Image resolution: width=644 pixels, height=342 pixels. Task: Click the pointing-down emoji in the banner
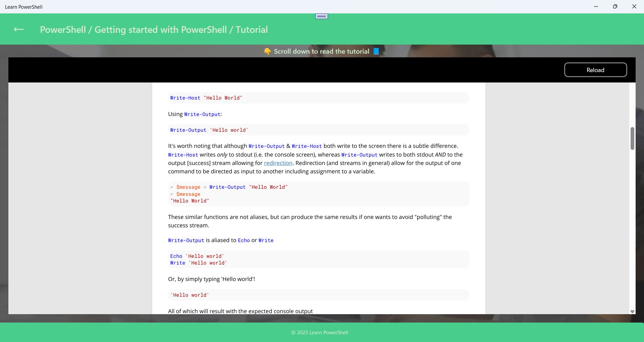click(268, 51)
